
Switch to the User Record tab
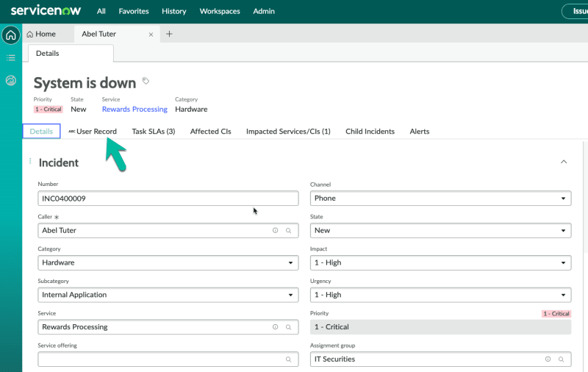click(x=93, y=132)
